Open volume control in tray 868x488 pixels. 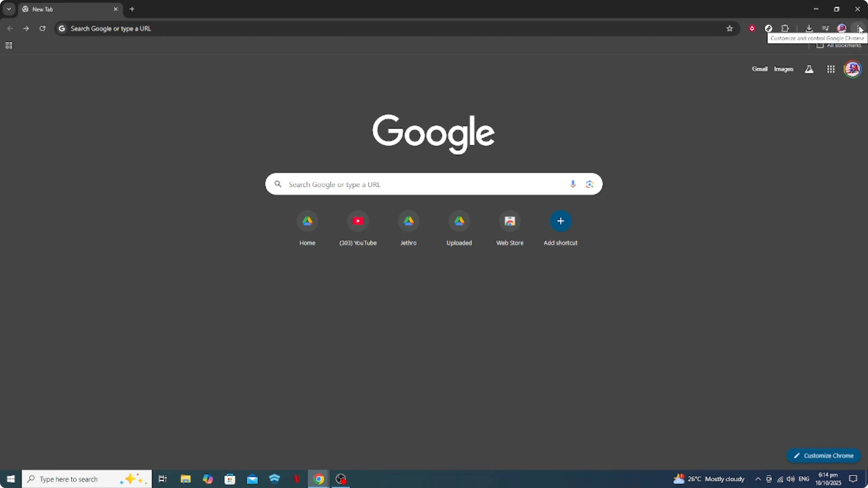pos(791,479)
